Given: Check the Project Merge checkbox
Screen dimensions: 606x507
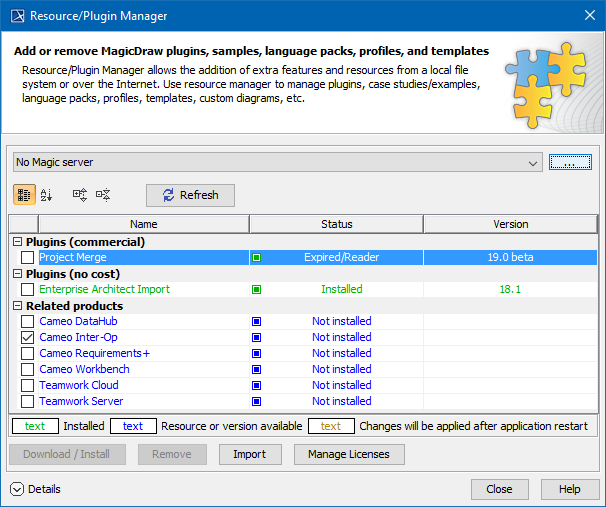Looking at the screenshot, I should click(x=27, y=257).
